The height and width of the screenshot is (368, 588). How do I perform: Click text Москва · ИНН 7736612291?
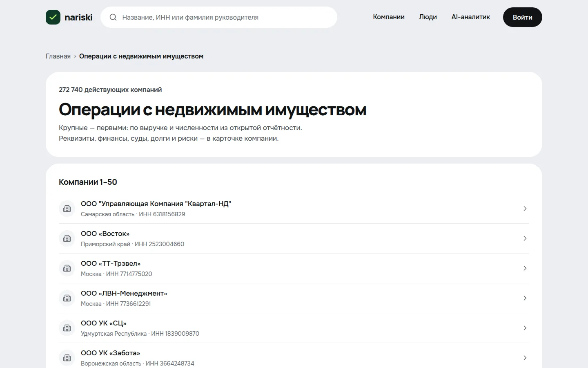point(116,304)
